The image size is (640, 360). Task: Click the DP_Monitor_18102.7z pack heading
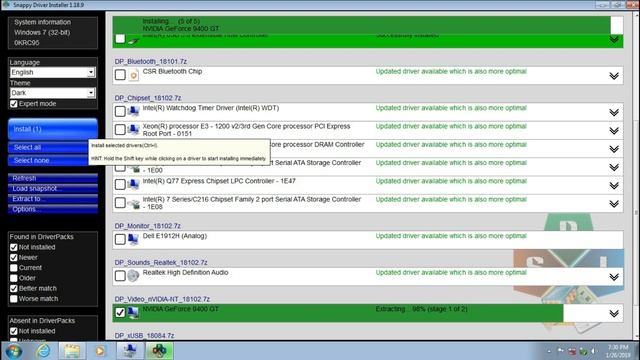point(148,226)
